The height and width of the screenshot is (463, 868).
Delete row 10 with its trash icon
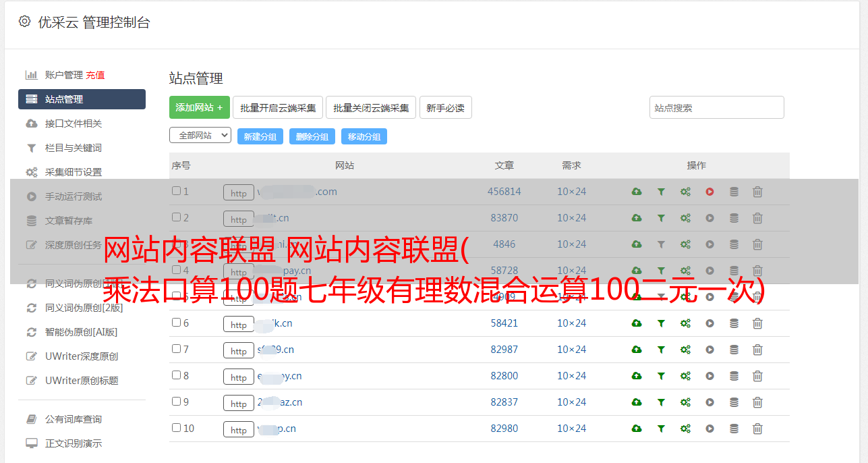coord(757,429)
